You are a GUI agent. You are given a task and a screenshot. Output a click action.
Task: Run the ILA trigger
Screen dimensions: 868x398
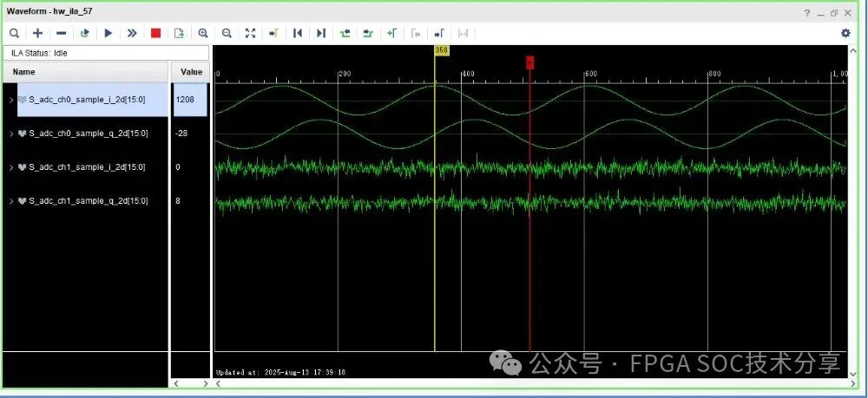coord(108,33)
